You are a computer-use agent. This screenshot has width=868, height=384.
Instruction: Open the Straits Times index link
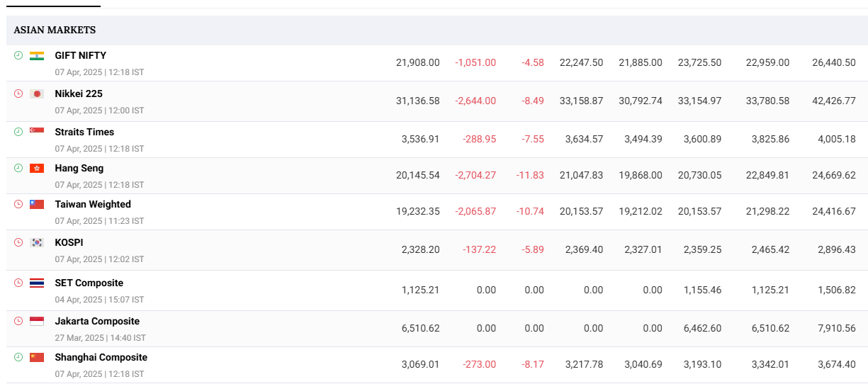click(x=84, y=132)
